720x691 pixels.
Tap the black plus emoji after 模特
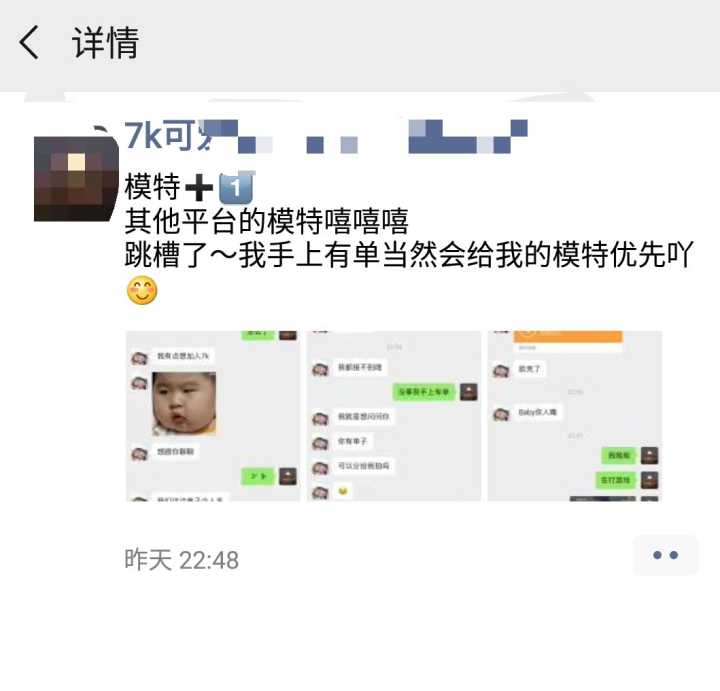pos(199,187)
